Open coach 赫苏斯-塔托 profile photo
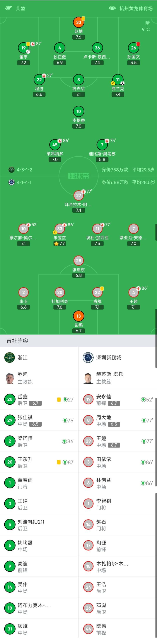157x644 pixels. coord(88,378)
